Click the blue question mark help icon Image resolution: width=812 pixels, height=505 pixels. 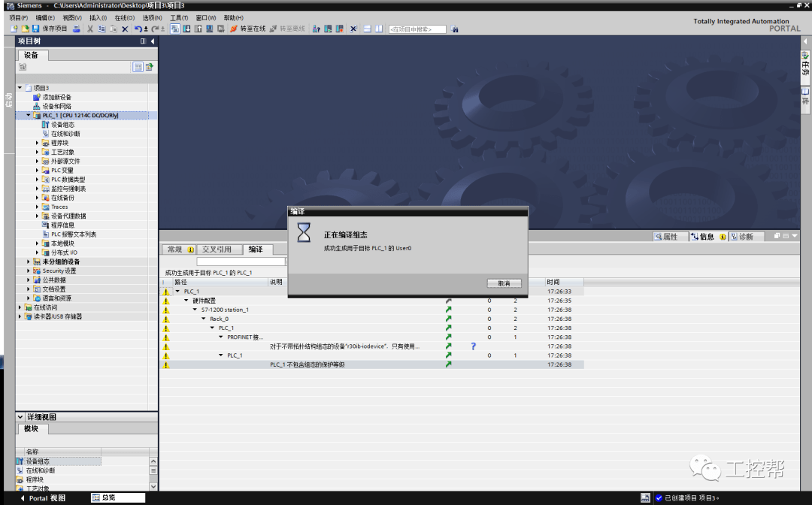(x=473, y=346)
